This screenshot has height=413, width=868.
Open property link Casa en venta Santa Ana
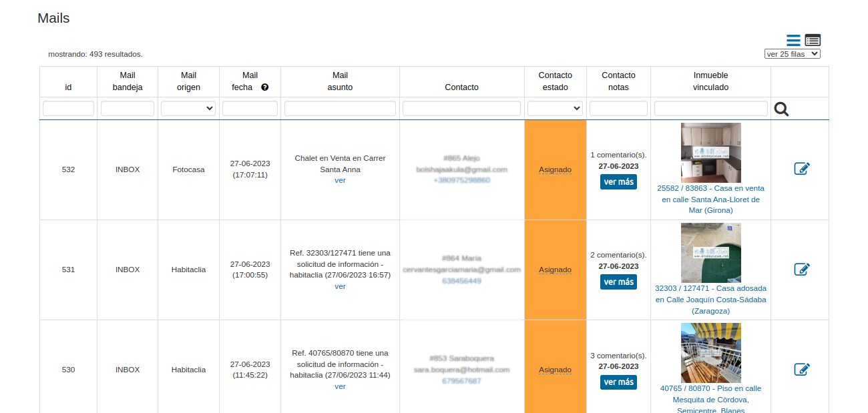point(710,199)
